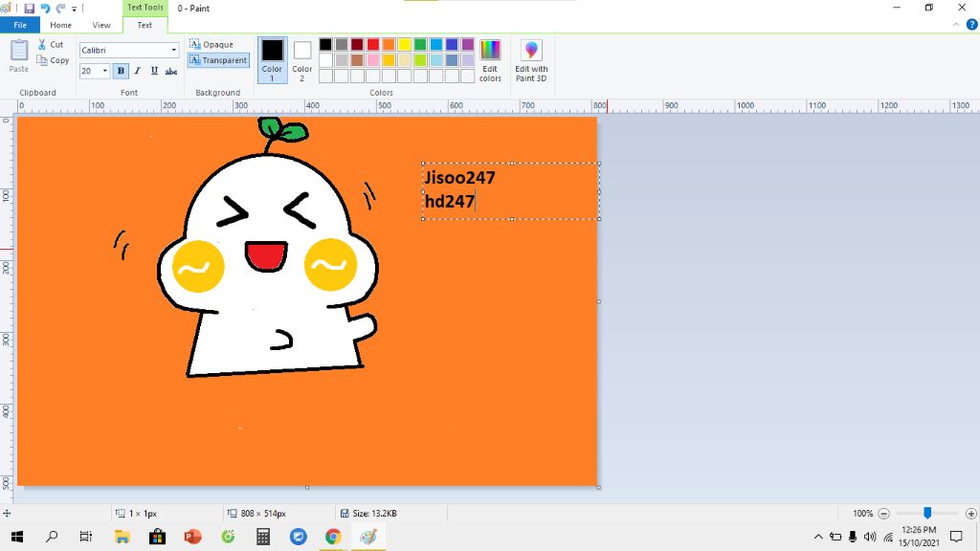Open the Customize Quick Access Toolbar dropdown
This screenshot has height=551, width=980.
point(74,9)
